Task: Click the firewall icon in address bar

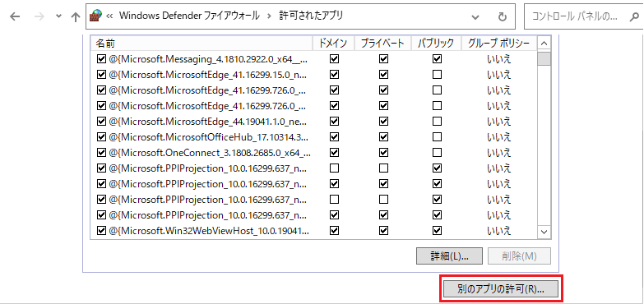Action: pos(95,16)
